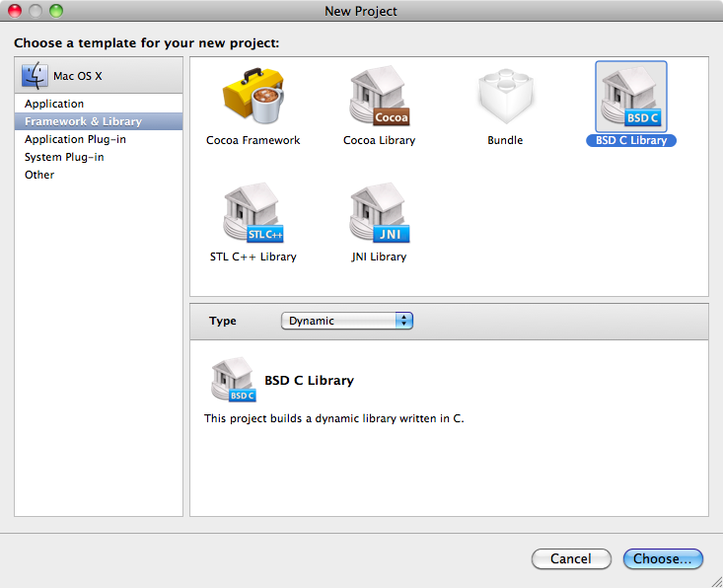Select the STL C++ Library template icon

click(253, 212)
